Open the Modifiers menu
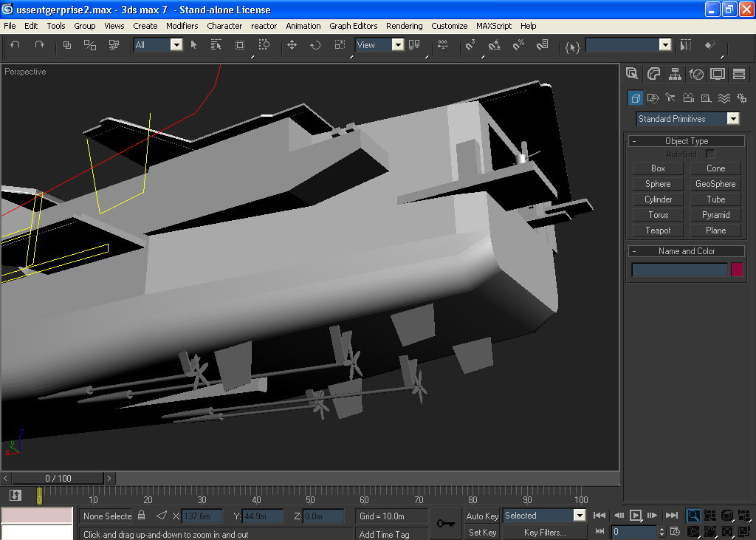 coord(182,26)
